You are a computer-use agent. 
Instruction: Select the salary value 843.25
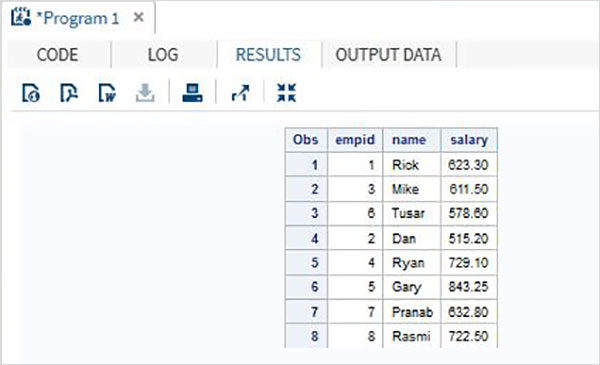pyautogui.click(x=468, y=287)
